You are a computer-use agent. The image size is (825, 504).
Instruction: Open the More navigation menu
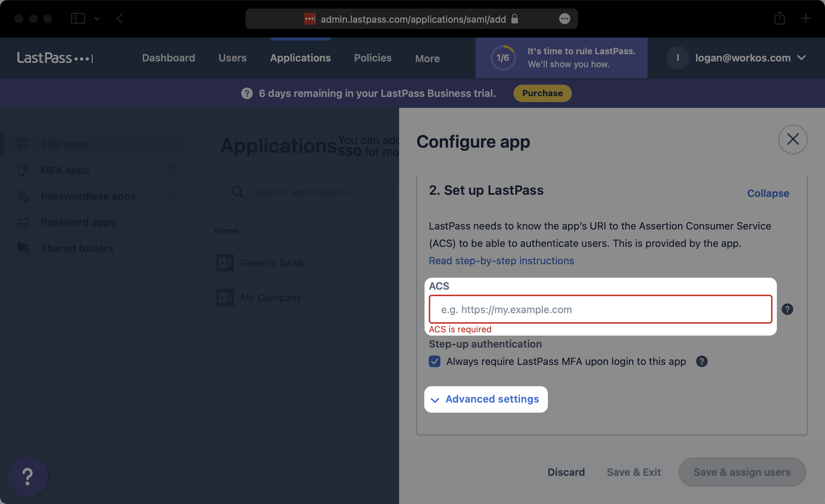427,59
